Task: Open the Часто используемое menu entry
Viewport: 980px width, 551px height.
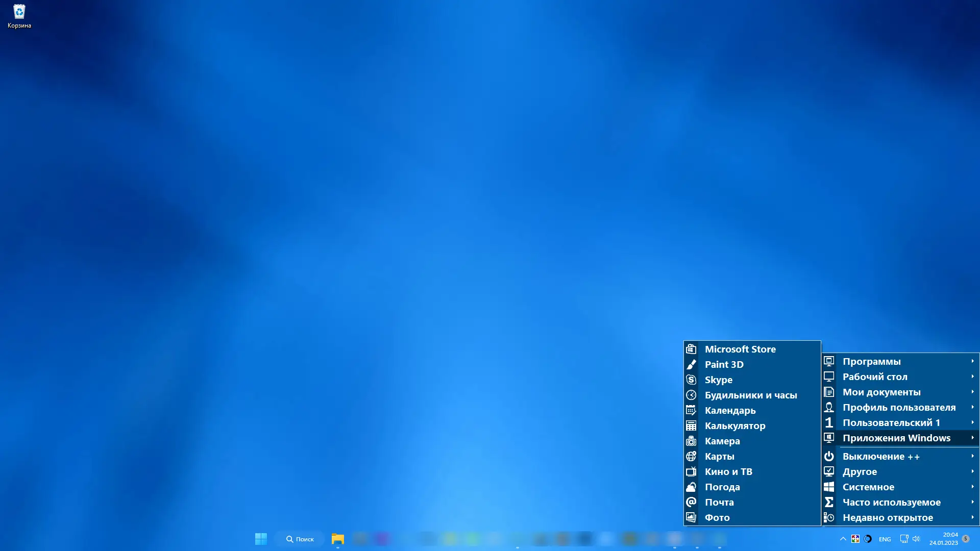Action: tap(891, 503)
